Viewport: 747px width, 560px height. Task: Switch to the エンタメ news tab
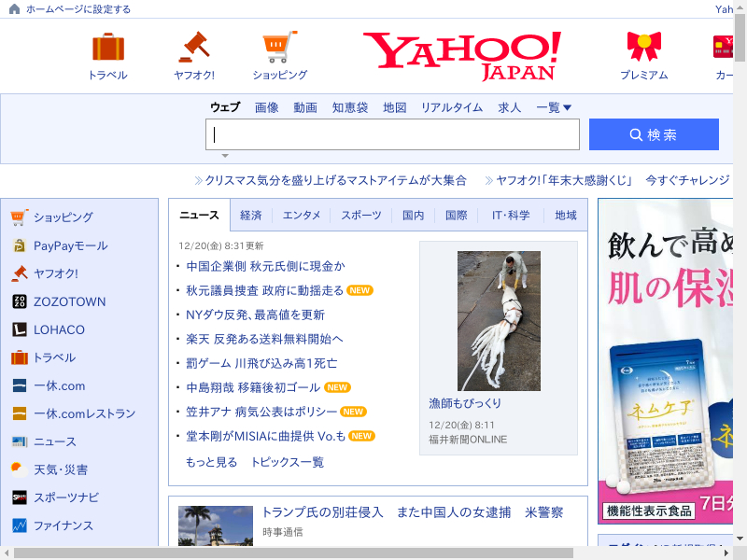point(302,216)
